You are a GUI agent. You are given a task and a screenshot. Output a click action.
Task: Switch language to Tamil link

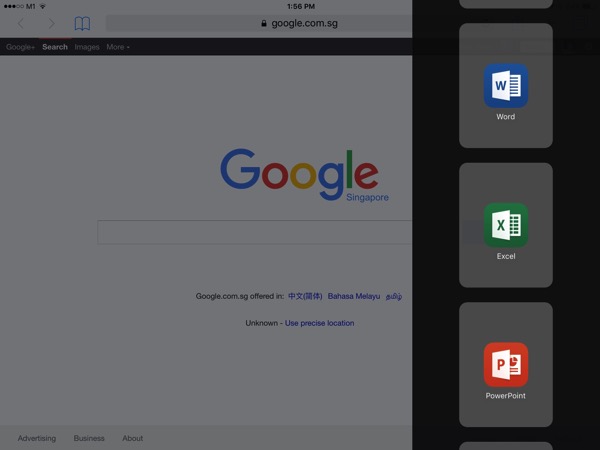click(394, 296)
